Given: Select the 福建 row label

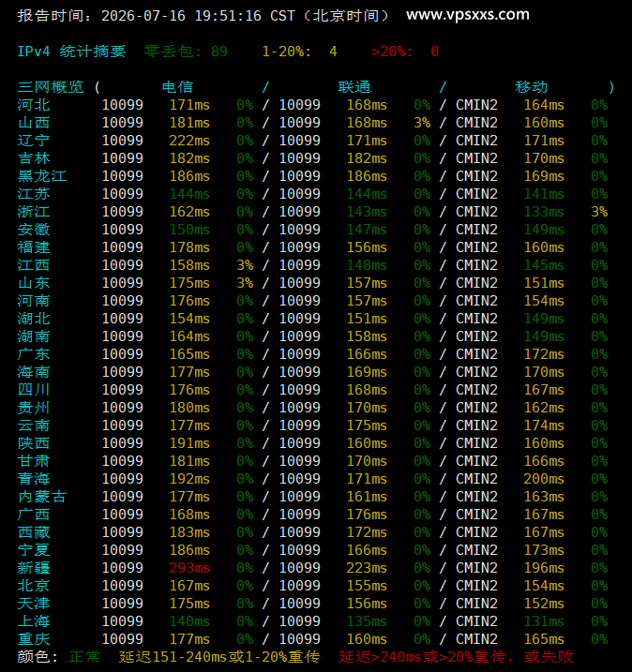Looking at the screenshot, I should pyautogui.click(x=34, y=247).
